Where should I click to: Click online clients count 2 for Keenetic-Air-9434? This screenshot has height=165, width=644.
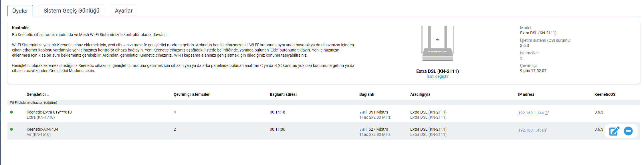pos(175,129)
